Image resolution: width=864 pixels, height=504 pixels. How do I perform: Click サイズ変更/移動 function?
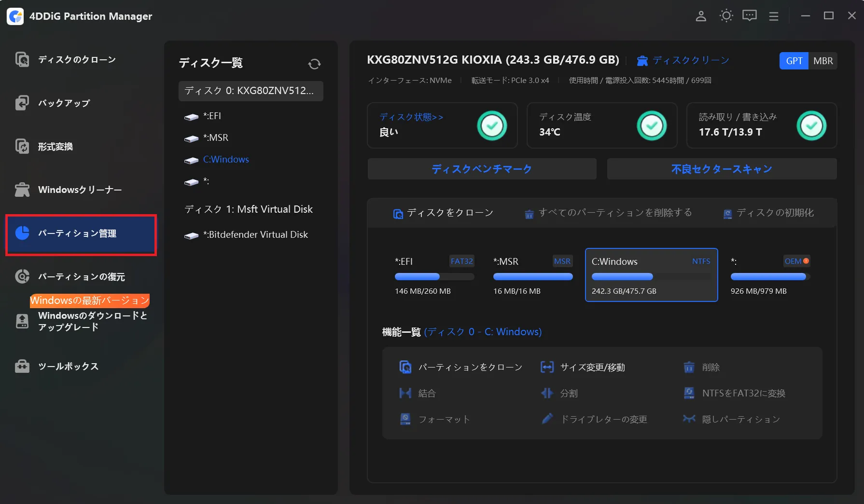point(583,367)
